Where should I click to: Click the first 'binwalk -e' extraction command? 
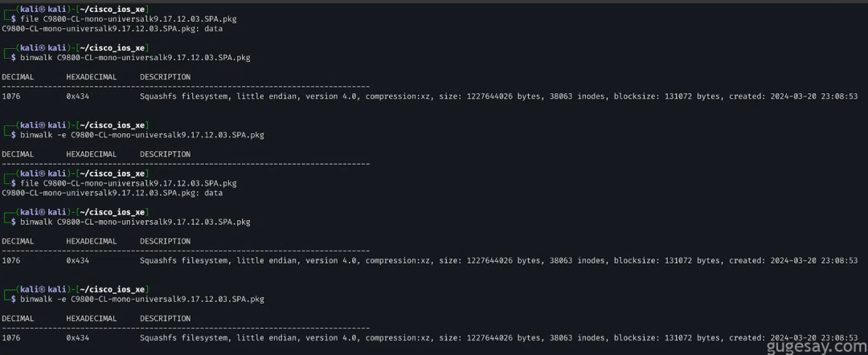pos(142,135)
